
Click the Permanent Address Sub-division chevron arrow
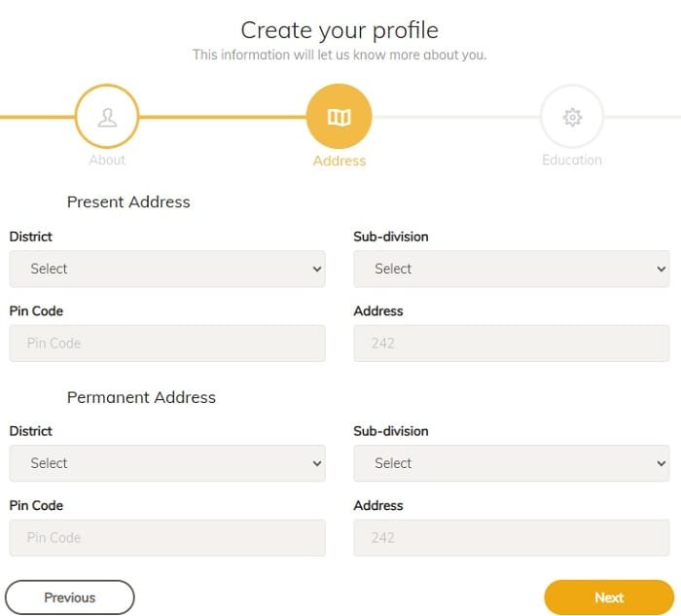(x=662, y=463)
